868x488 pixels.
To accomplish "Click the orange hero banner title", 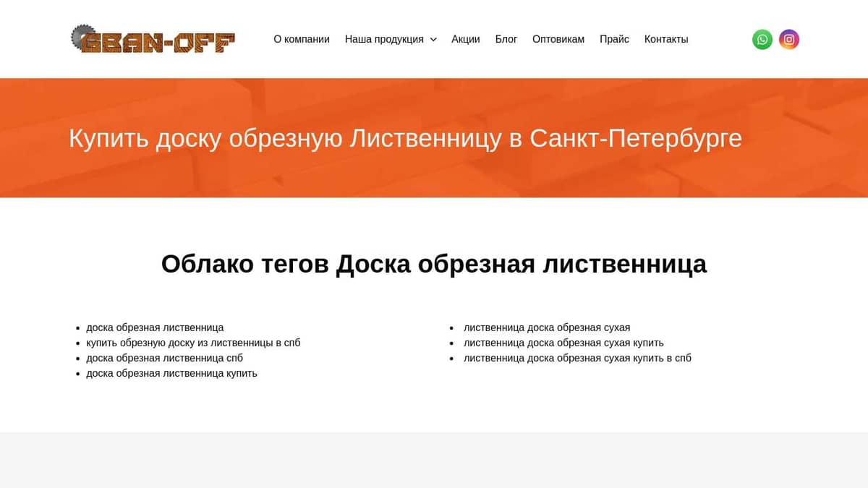I will coord(405,137).
